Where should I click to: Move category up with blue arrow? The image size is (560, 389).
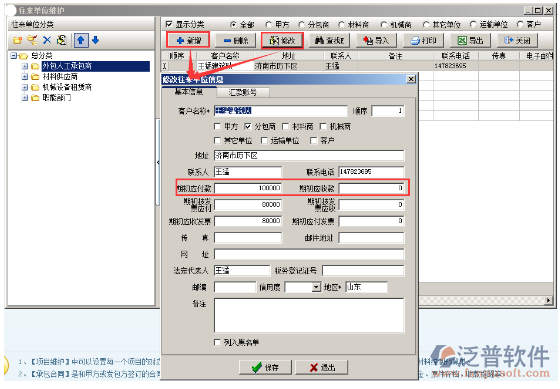(81, 40)
